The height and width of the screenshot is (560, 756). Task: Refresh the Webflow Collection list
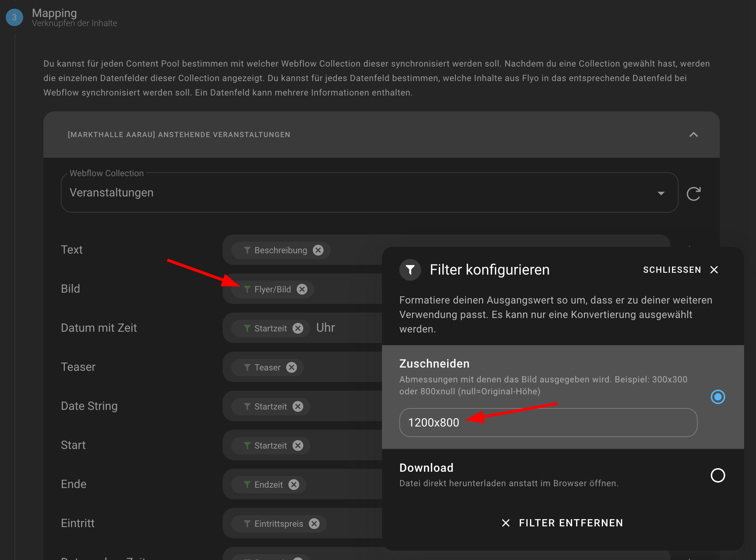(694, 194)
